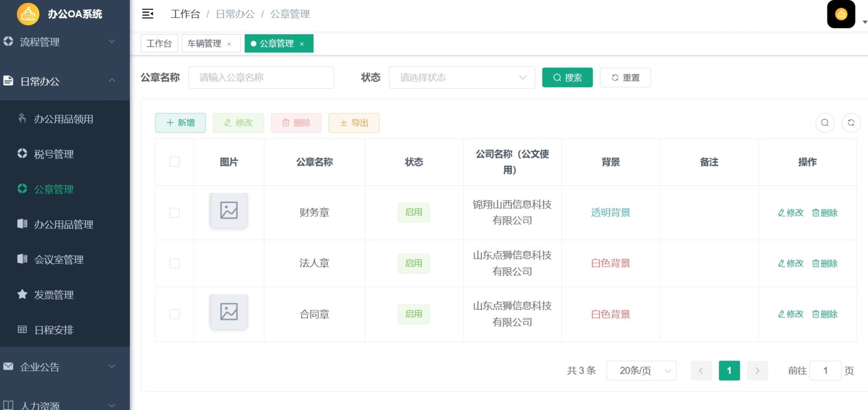This screenshot has width=868, height=410.
Task: Click the round search toggle icon above table
Action: 825,123
